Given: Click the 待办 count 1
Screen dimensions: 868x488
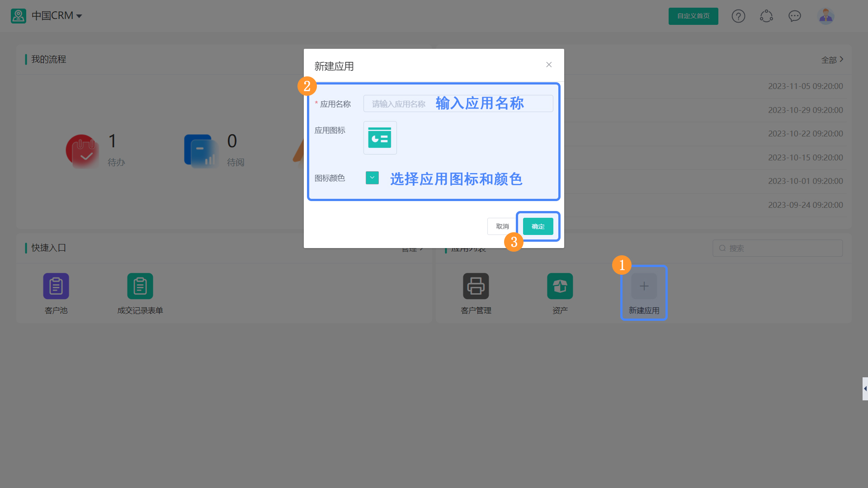Looking at the screenshot, I should point(113,141).
